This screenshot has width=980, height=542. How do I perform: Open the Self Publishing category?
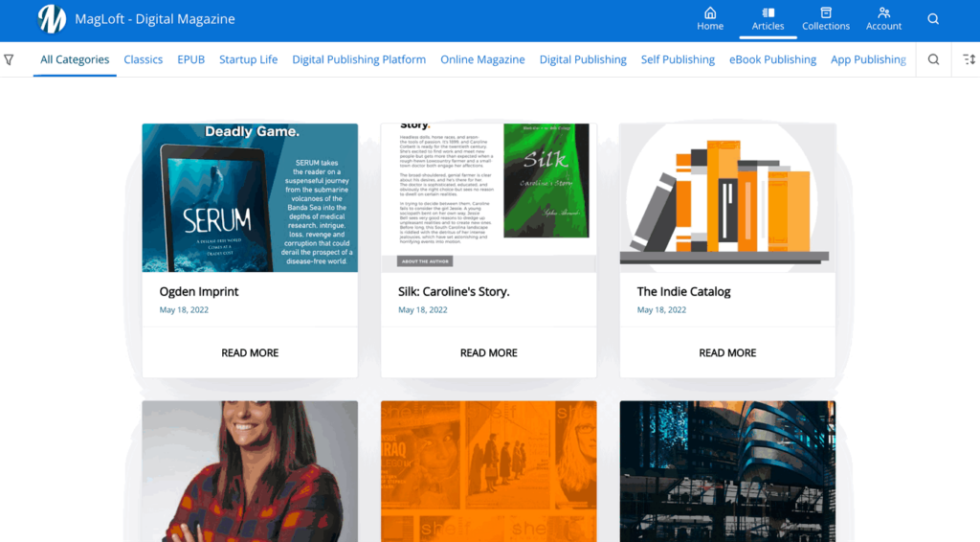[678, 59]
